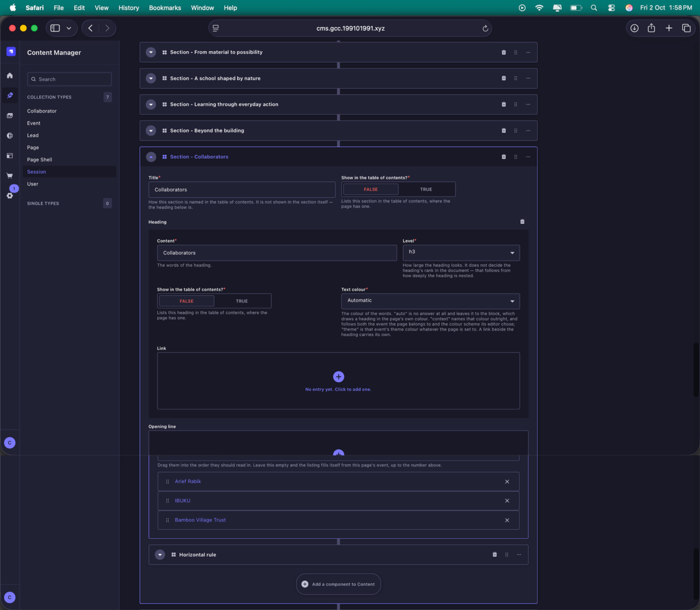The height and width of the screenshot is (610, 700).
Task: Set heading table of contents to FALSE
Action: click(186, 301)
